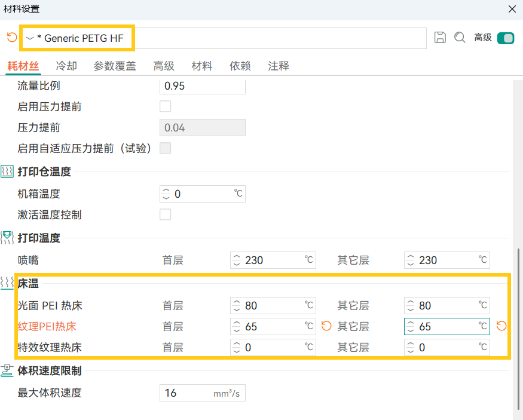The width and height of the screenshot is (523, 420).
Task: Click the 体积速度限制 heading text
Action: coord(50,370)
